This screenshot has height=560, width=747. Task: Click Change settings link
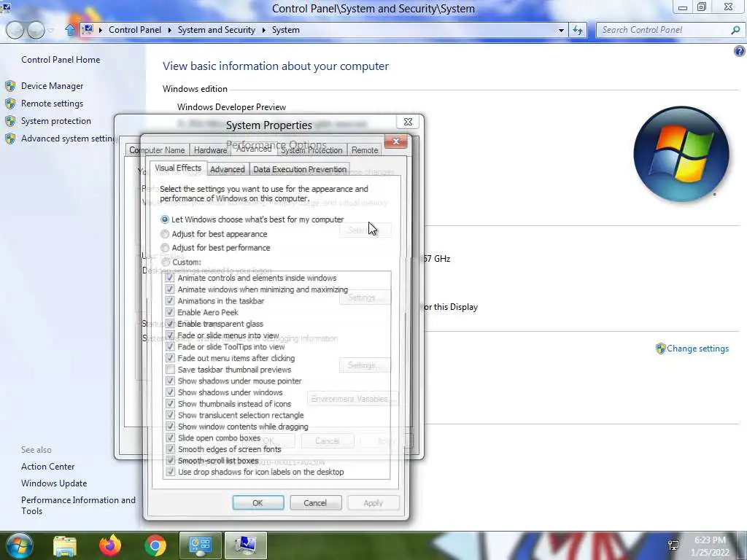pos(697,349)
